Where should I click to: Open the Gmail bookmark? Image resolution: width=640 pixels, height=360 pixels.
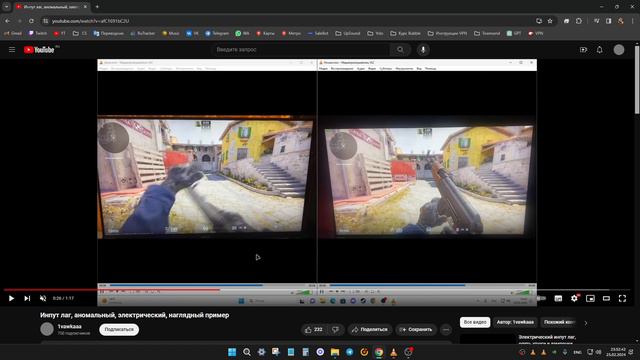coord(13,33)
